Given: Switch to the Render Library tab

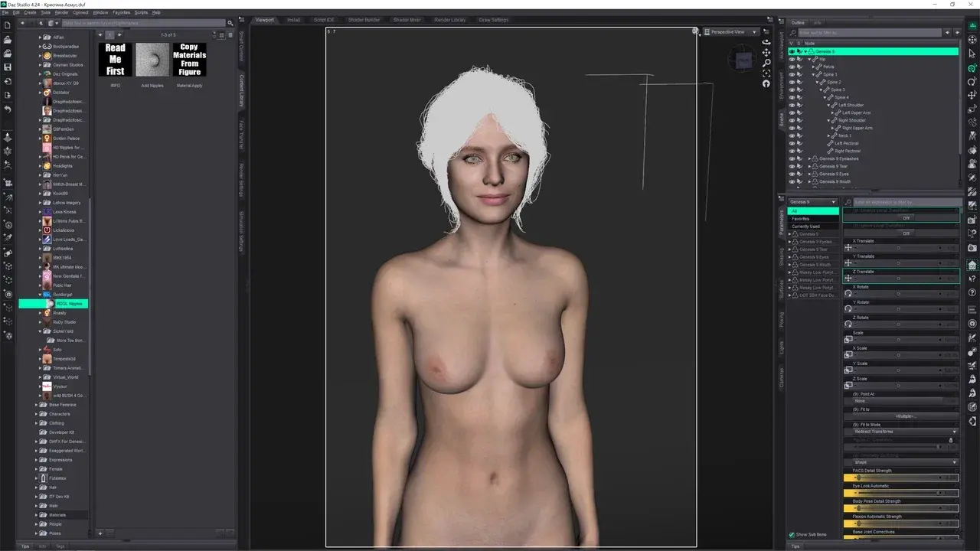Looking at the screenshot, I should pos(449,20).
